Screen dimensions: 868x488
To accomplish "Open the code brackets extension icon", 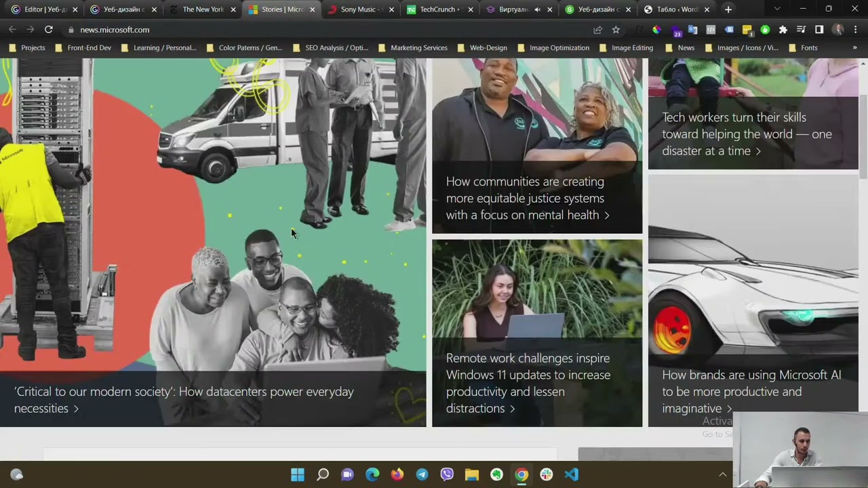I will click(x=711, y=30).
